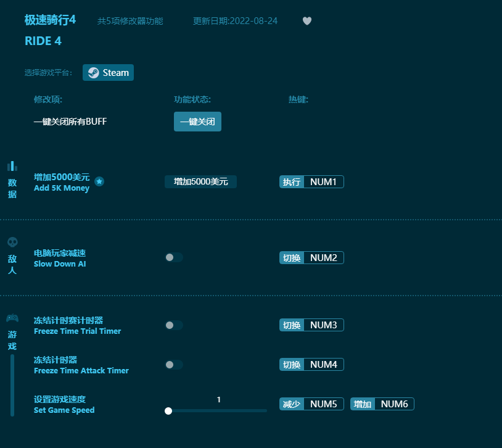The image size is (502, 448).
Task: Click the 切换 NUM3 hotkey button
Action: point(311,325)
